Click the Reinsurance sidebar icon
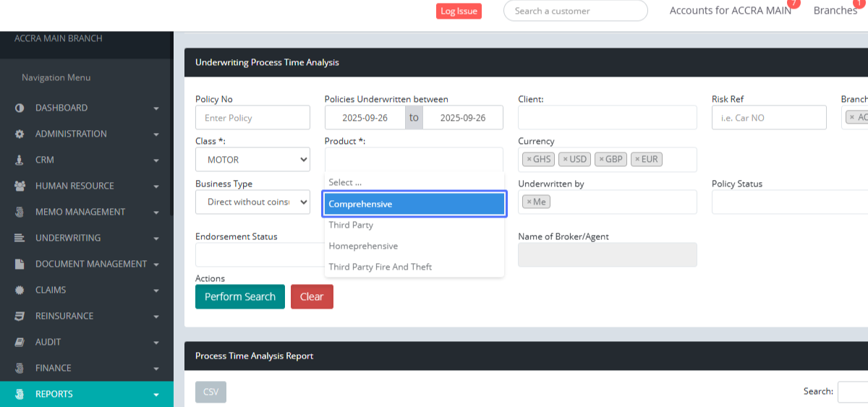 pyautogui.click(x=20, y=316)
